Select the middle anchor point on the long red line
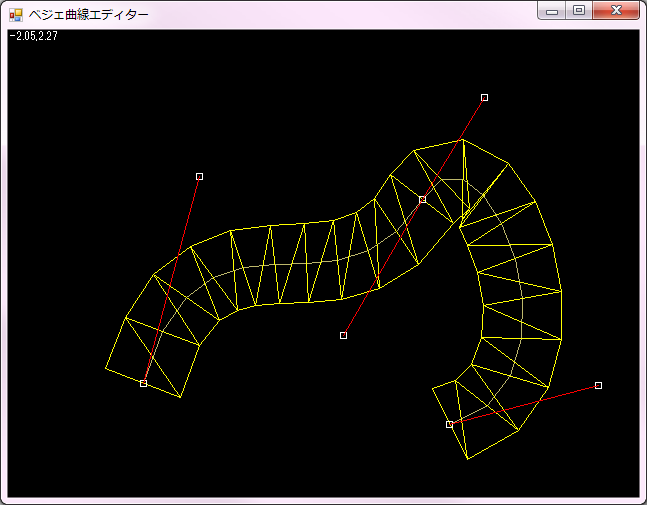The image size is (647, 505). click(x=422, y=199)
